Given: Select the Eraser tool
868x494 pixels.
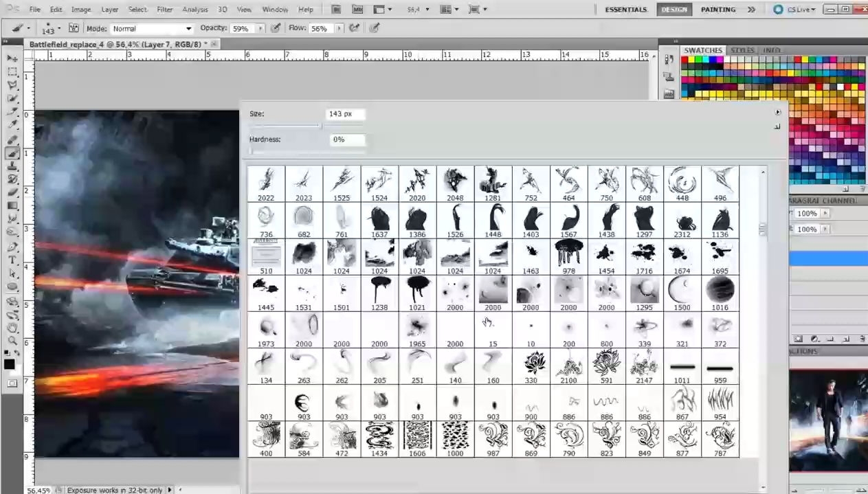Looking at the screenshot, I should [x=12, y=193].
